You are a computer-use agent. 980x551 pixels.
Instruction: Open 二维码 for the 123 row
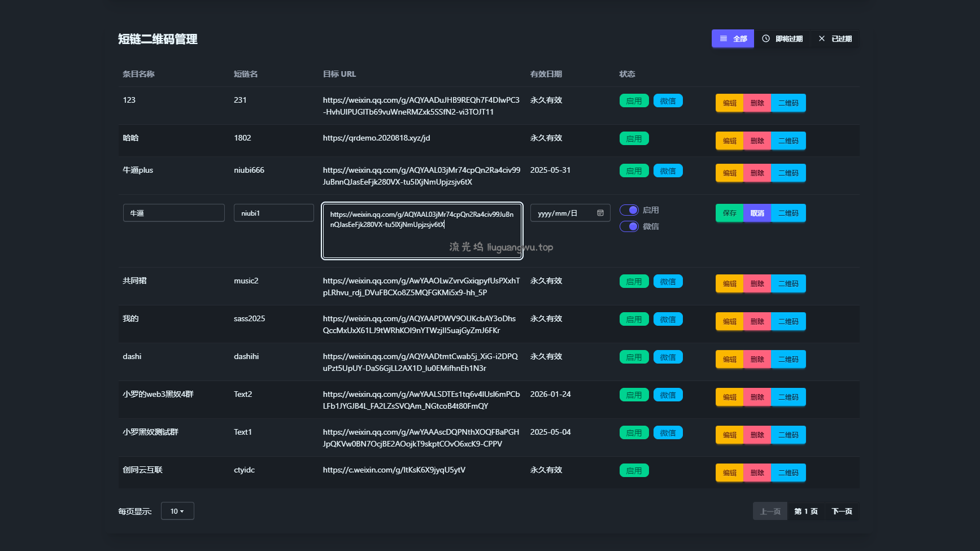tap(788, 103)
